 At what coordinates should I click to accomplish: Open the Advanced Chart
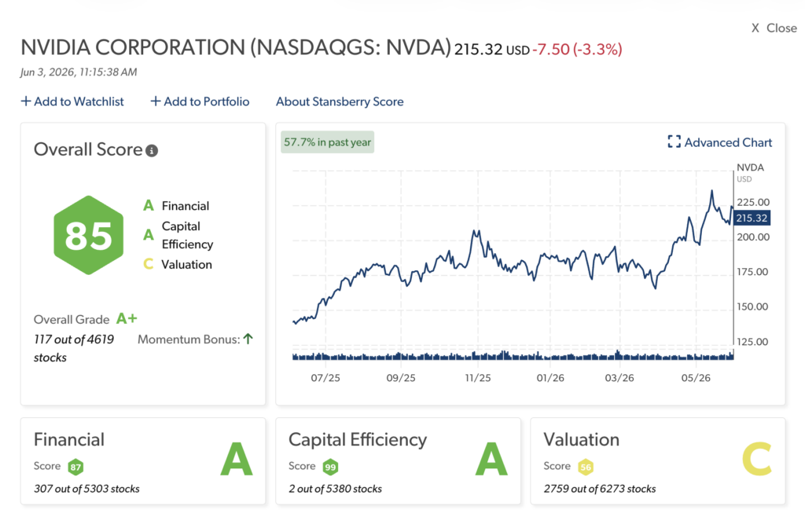720,142
